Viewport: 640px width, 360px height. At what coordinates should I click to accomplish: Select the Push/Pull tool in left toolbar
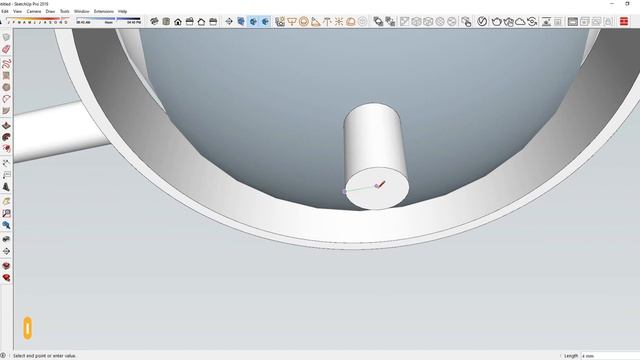[6, 125]
